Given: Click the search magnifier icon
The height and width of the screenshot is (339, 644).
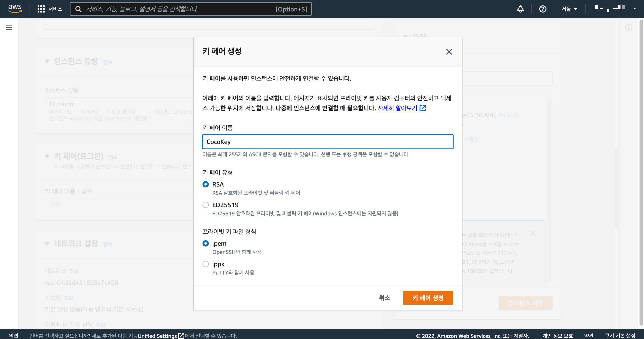Looking at the screenshot, I should [x=78, y=9].
